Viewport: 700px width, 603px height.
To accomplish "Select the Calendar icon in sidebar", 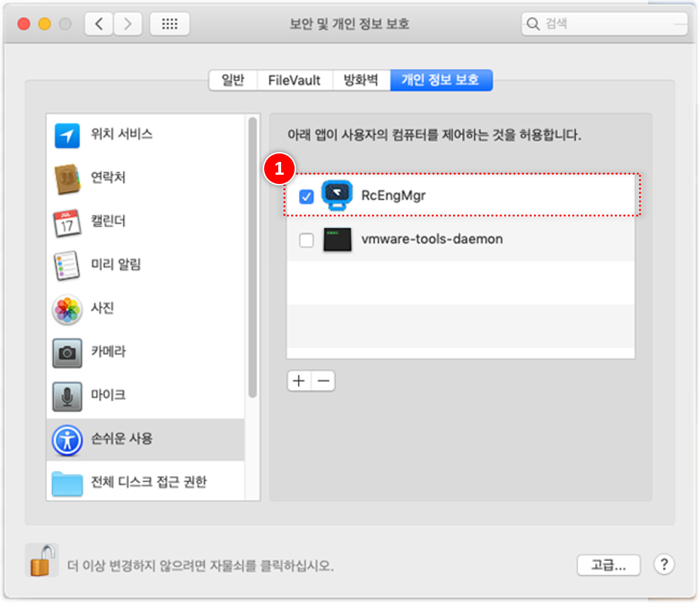I will tap(67, 222).
